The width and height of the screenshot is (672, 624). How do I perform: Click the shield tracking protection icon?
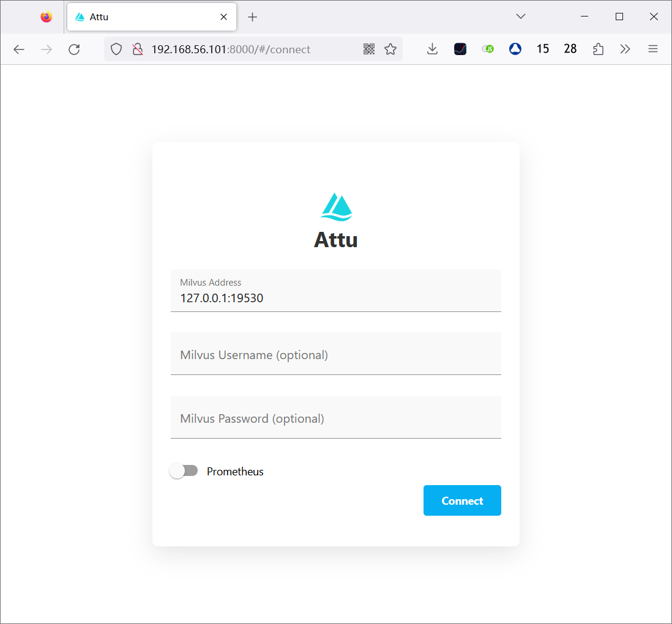coord(116,50)
